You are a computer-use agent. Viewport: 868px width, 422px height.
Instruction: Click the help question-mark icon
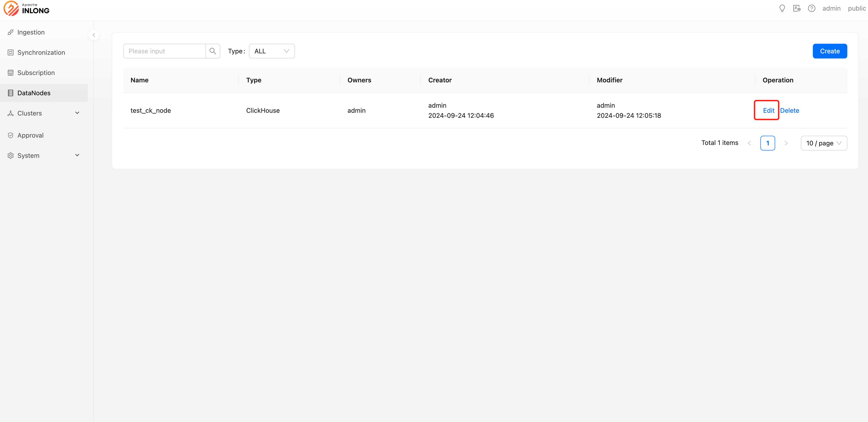[812, 8]
